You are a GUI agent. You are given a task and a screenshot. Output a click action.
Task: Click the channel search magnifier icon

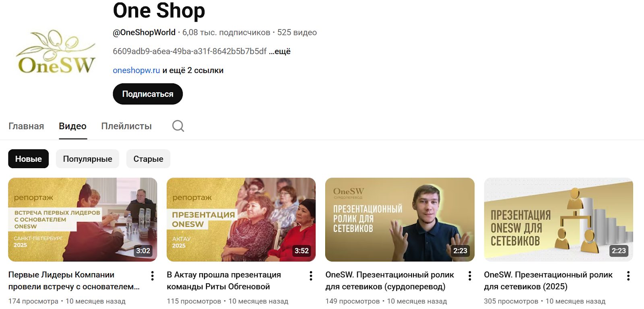[178, 126]
